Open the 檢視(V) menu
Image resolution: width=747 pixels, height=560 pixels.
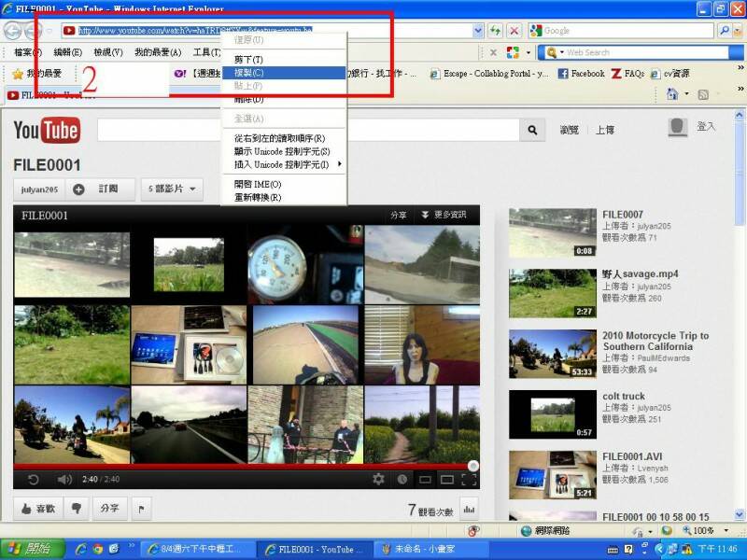pyautogui.click(x=108, y=52)
